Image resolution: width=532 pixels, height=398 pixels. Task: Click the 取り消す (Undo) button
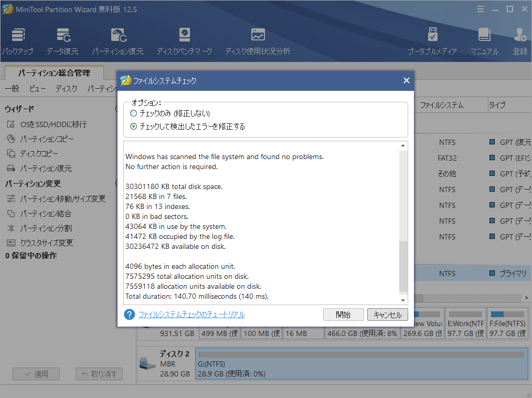pos(99,374)
